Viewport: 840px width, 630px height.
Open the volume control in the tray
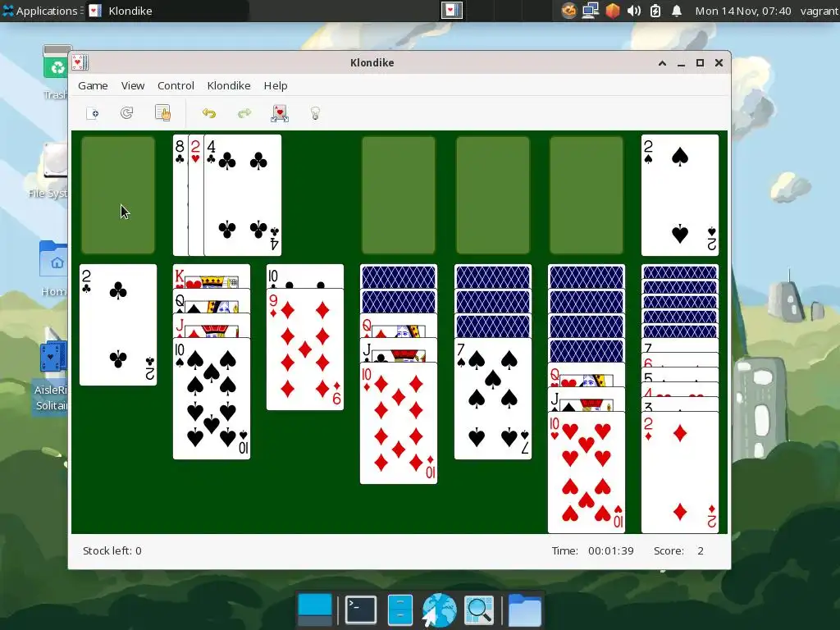click(634, 11)
